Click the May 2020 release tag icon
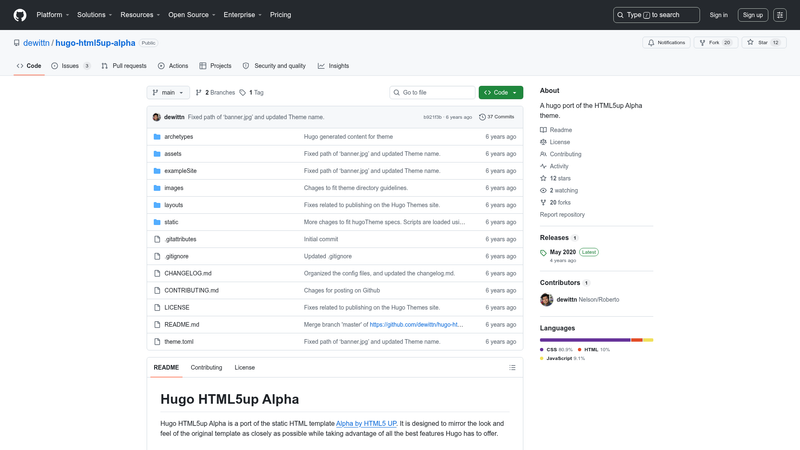The height and width of the screenshot is (450, 800). tap(543, 253)
